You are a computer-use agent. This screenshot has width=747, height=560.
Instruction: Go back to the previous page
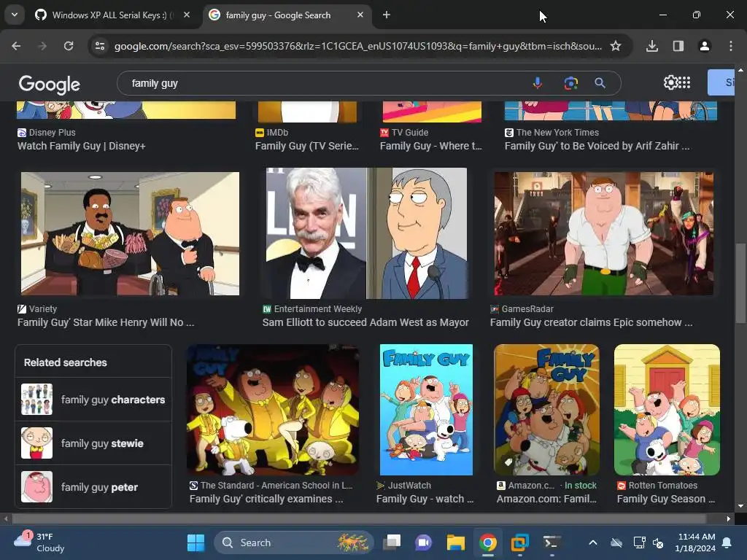[x=16, y=46]
